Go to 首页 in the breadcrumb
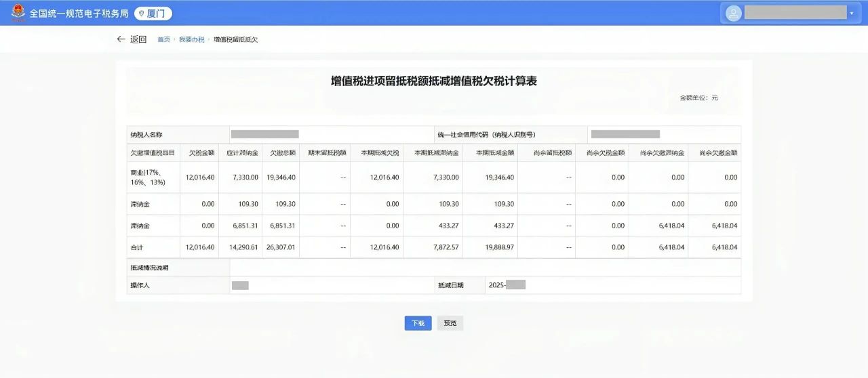 point(163,40)
